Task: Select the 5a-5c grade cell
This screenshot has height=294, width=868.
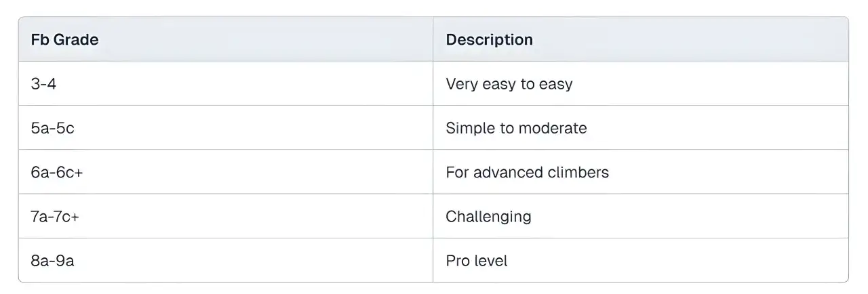Action: click(52, 128)
